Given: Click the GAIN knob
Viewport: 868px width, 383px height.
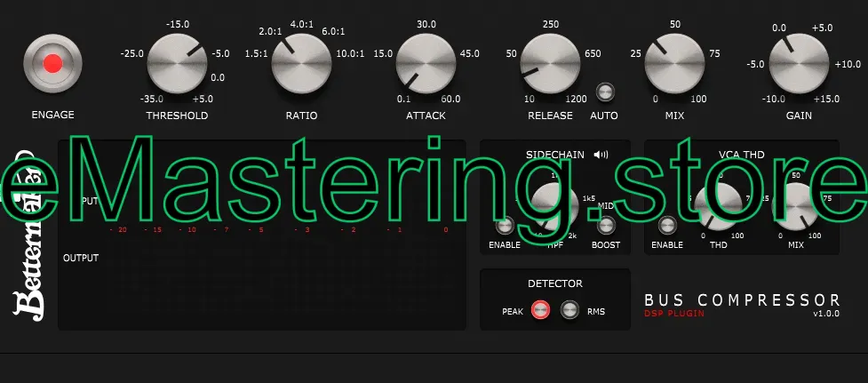Looking at the screenshot, I should [x=799, y=63].
